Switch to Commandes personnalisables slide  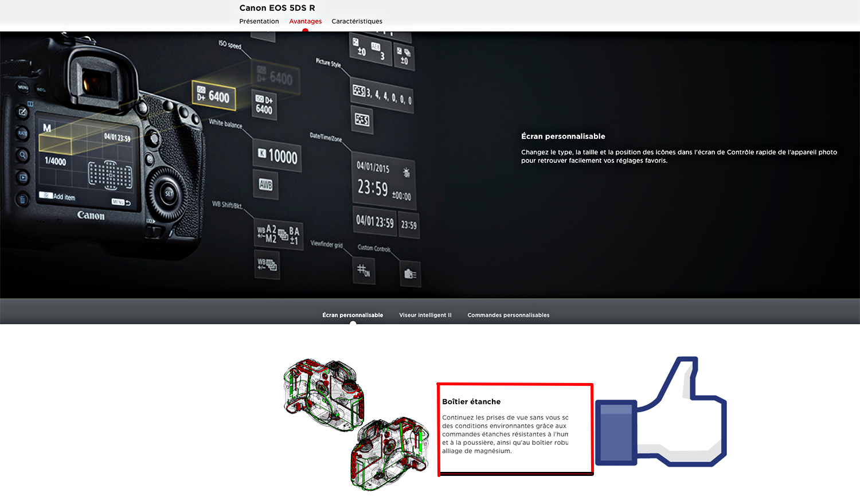click(508, 315)
